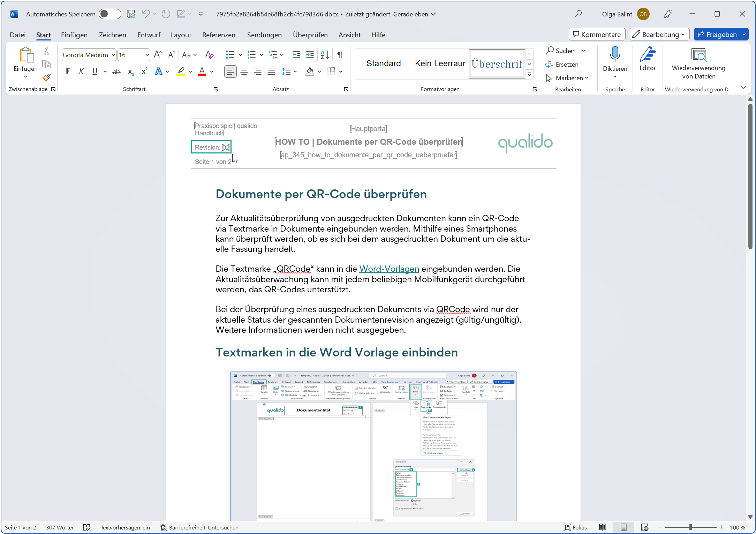Screen dimensions: 756x534
Task: Click the Revision field in header
Action: (211, 147)
